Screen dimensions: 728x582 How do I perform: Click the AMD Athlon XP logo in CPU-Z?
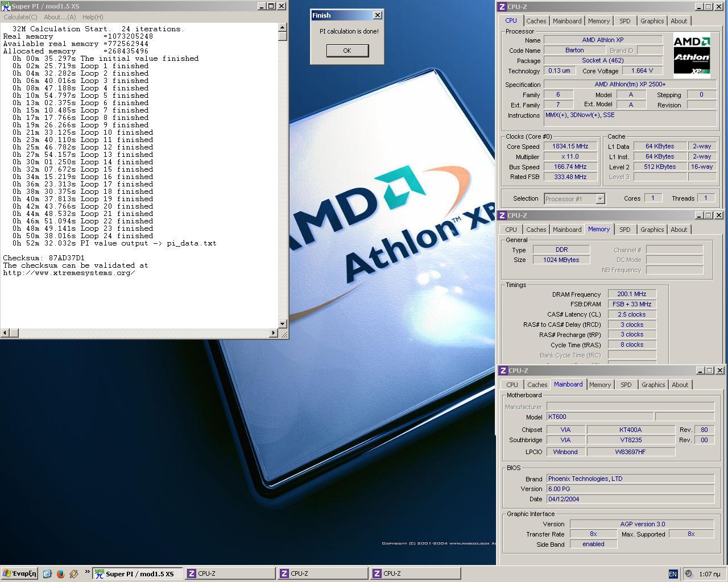(692, 56)
